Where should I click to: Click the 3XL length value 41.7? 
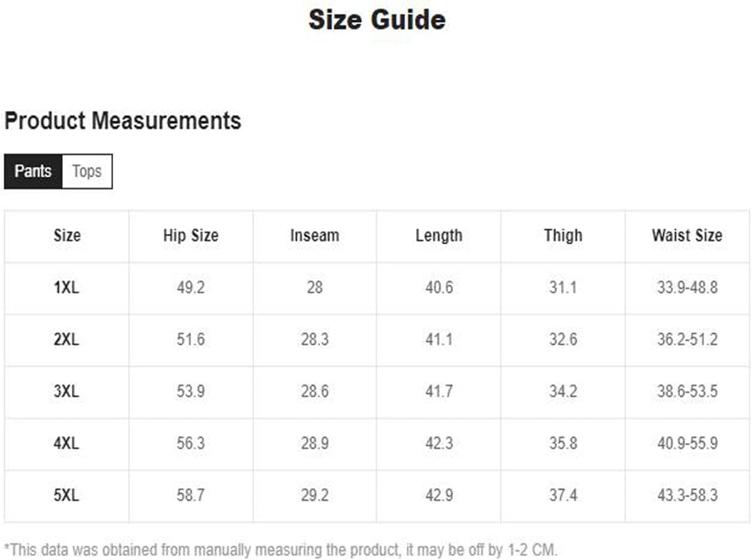(439, 391)
